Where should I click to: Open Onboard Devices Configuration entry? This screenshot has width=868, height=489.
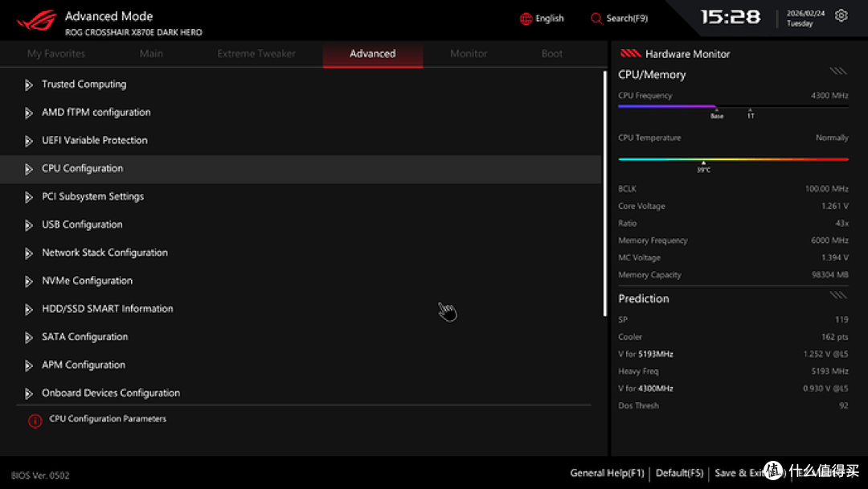(111, 392)
